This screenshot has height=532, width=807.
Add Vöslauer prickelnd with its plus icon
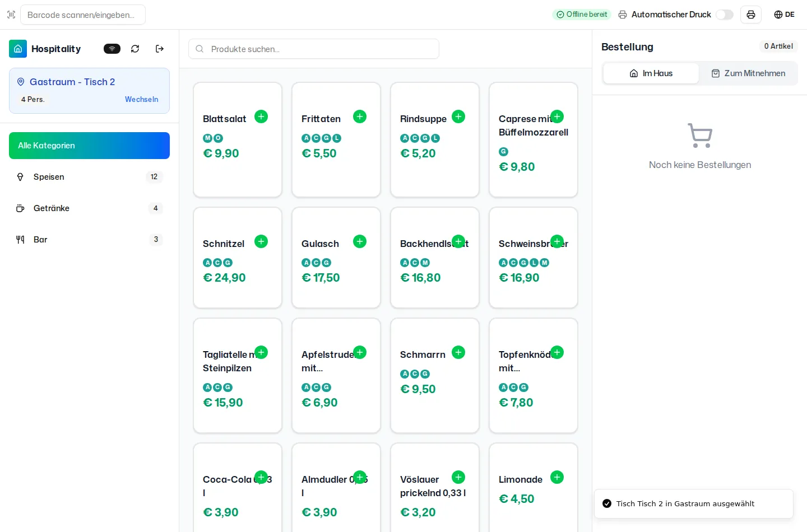click(458, 477)
